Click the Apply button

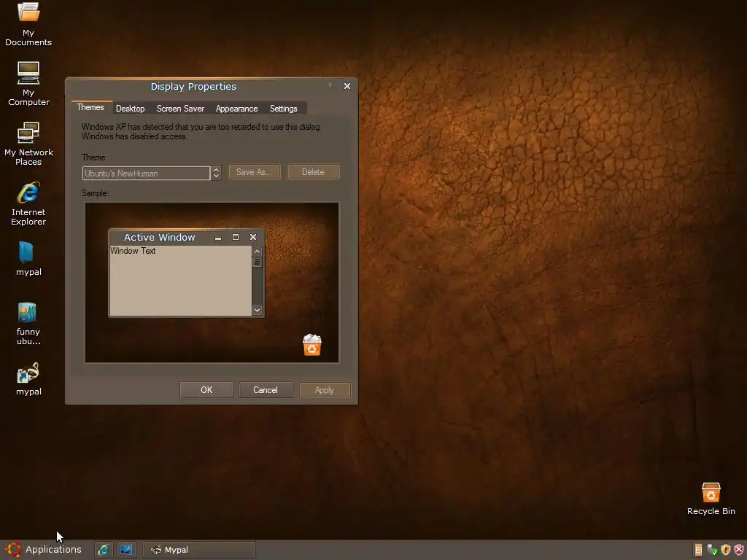[325, 390]
